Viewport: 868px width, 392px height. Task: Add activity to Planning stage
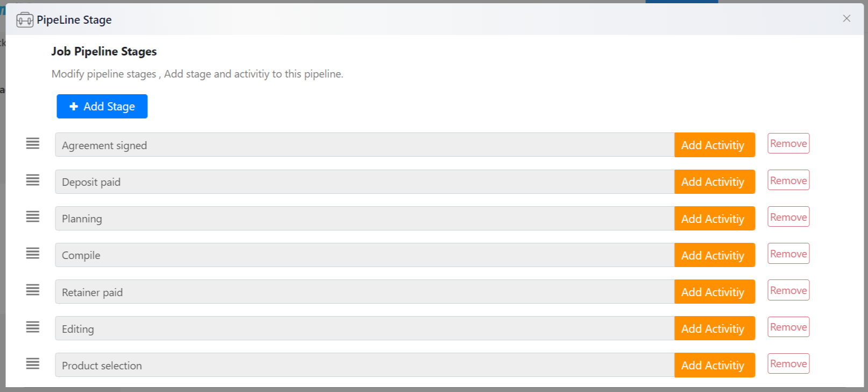(715, 219)
